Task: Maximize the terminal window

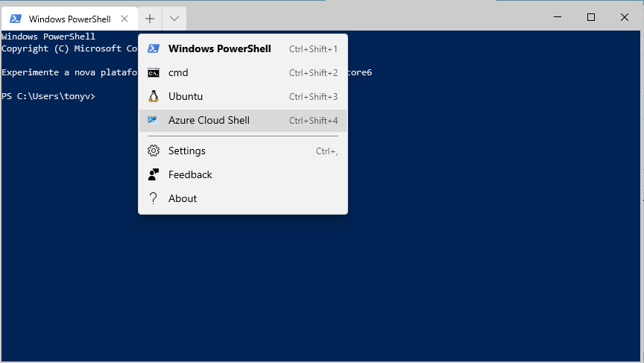Action: pos(591,17)
